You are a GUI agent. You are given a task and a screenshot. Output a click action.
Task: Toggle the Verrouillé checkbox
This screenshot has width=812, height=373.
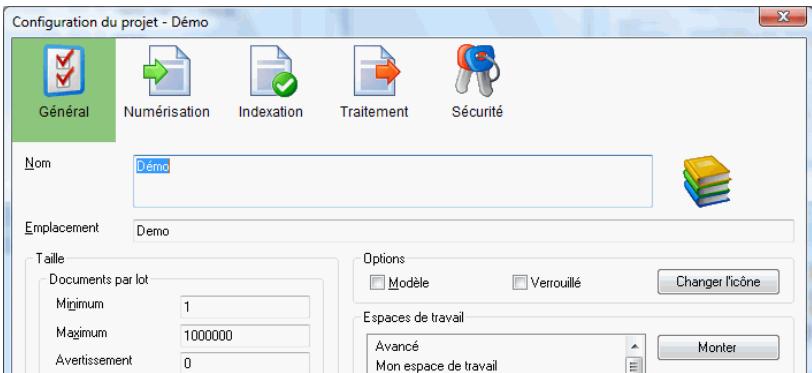pos(519,283)
